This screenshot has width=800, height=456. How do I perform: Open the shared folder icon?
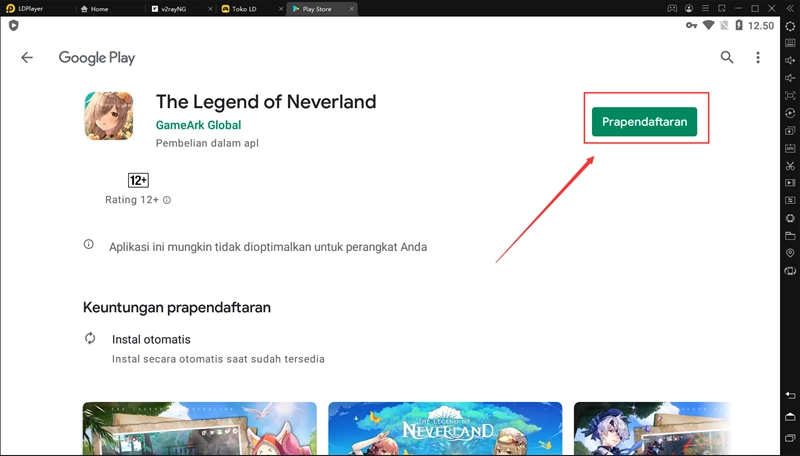(790, 236)
